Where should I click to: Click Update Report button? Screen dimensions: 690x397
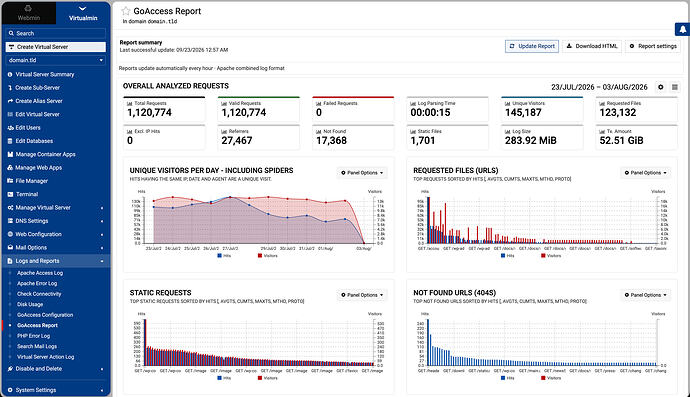[x=532, y=46]
